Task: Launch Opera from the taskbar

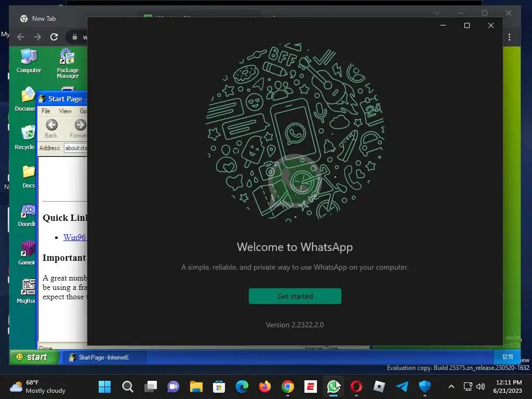Action: [x=356, y=387]
